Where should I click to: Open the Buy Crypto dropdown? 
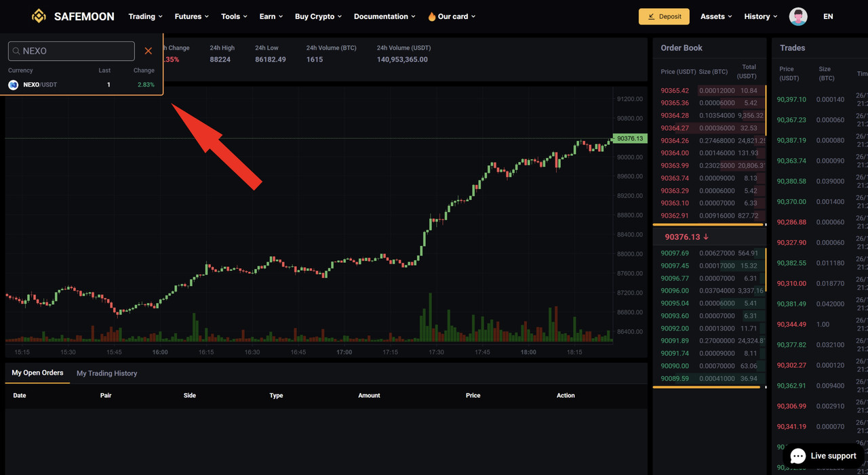pos(318,16)
